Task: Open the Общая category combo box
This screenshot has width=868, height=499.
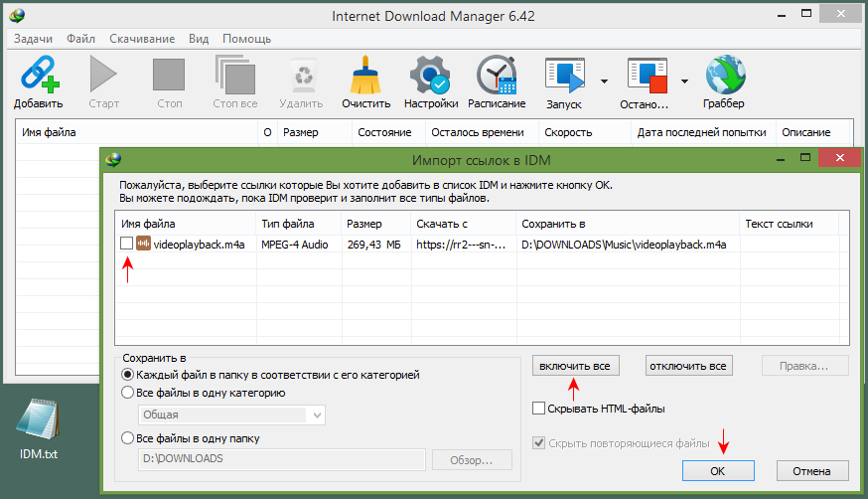Action: (x=230, y=415)
